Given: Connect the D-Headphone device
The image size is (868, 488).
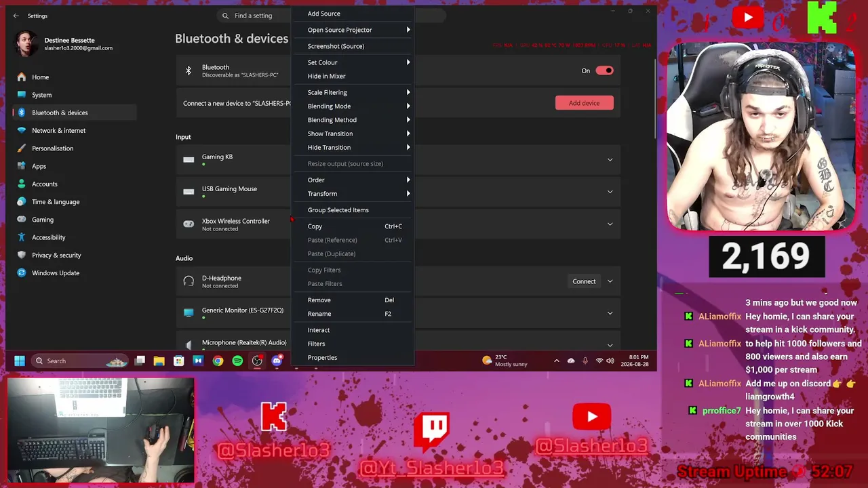Looking at the screenshot, I should [x=584, y=281].
